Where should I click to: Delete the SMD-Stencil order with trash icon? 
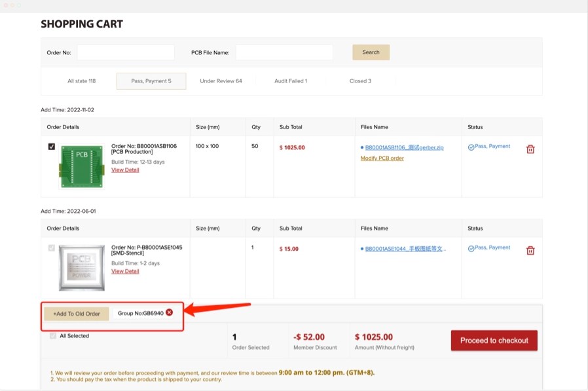(x=530, y=251)
